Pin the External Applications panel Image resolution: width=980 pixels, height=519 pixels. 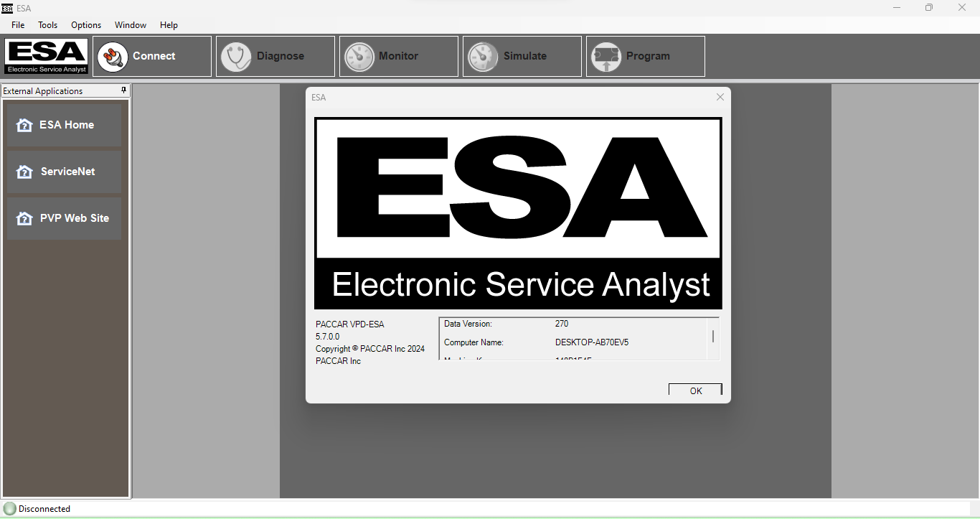click(123, 90)
